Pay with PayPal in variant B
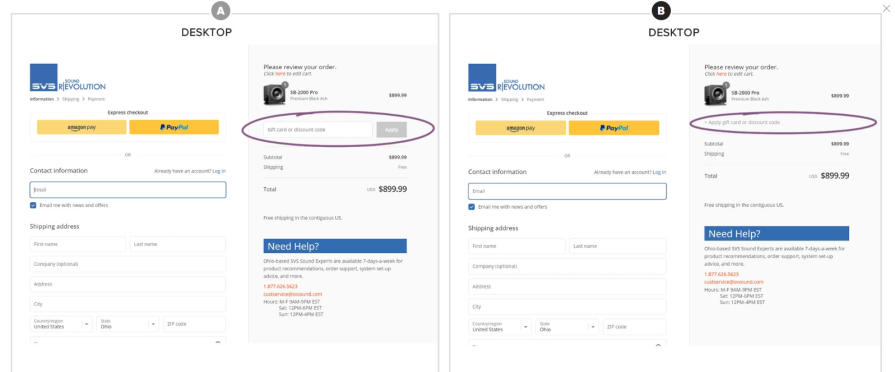 (x=614, y=128)
